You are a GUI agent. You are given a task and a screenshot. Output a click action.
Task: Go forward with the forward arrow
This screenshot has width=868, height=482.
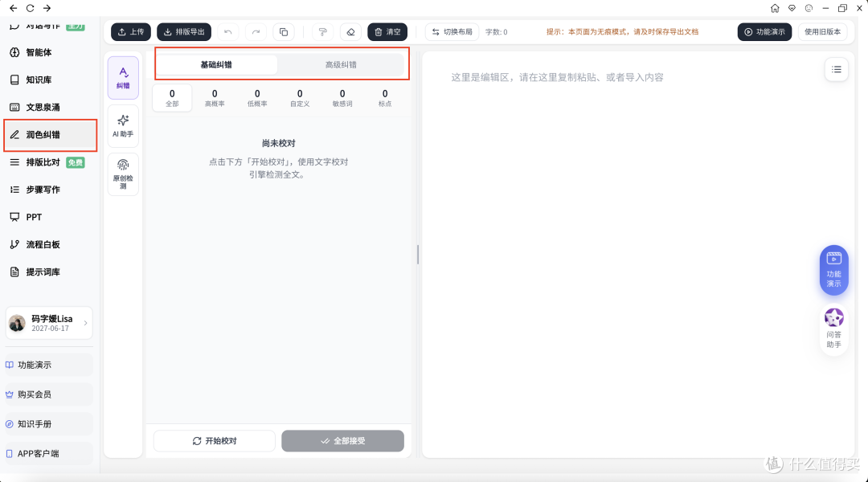click(x=47, y=8)
